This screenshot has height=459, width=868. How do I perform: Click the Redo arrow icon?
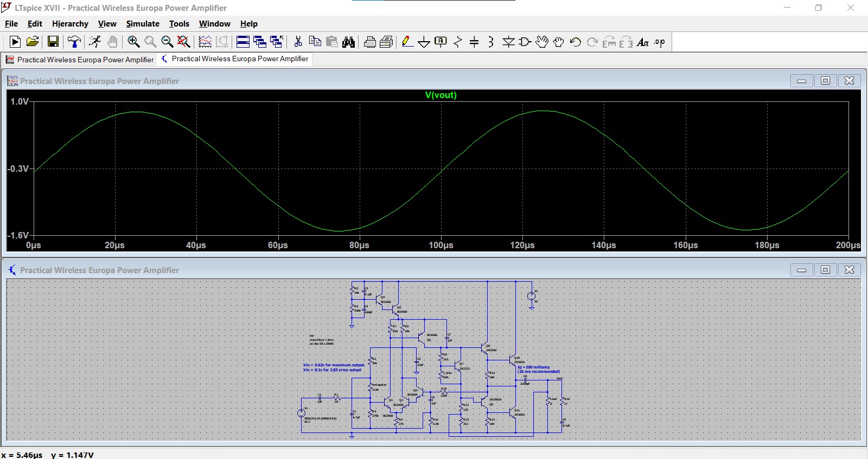click(x=592, y=42)
